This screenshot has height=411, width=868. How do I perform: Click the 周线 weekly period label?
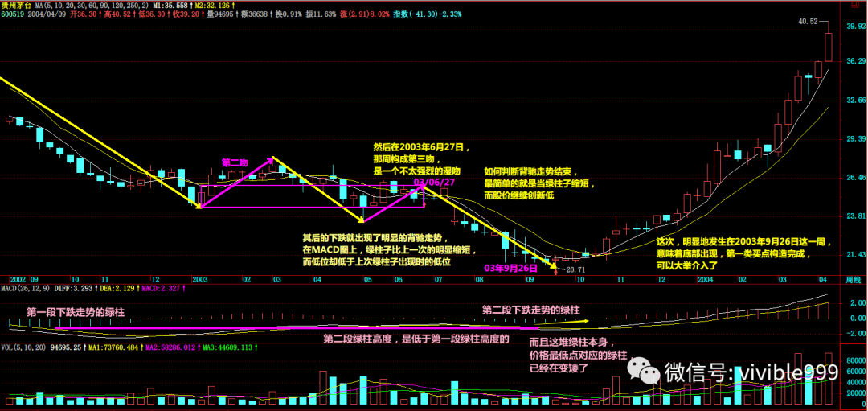tap(854, 280)
